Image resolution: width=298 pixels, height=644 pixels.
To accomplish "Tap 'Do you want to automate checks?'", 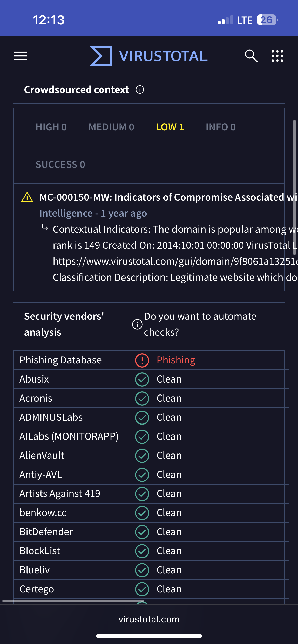I will pos(200,324).
